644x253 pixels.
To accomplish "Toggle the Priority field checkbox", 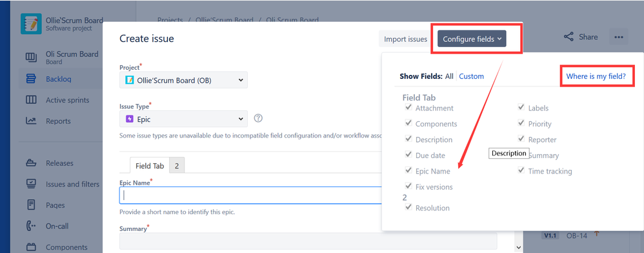I will (521, 123).
